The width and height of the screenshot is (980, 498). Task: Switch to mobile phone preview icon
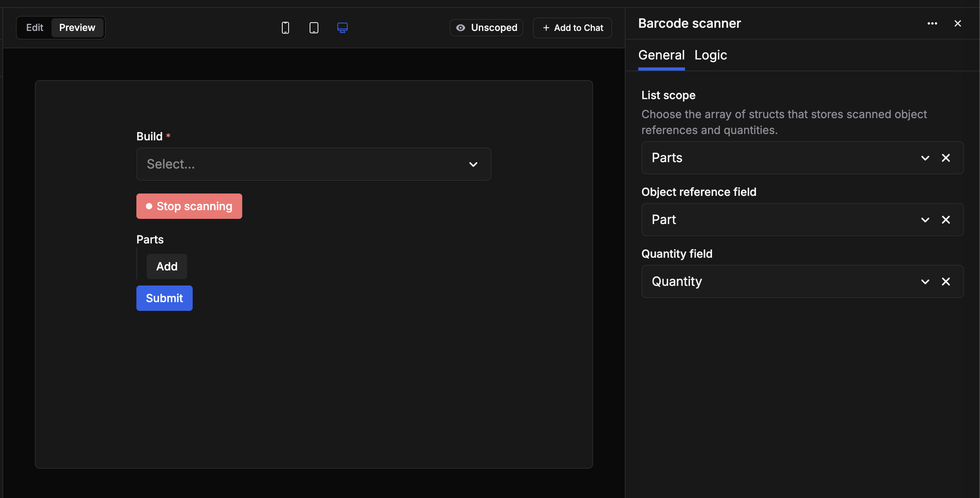pyautogui.click(x=285, y=28)
